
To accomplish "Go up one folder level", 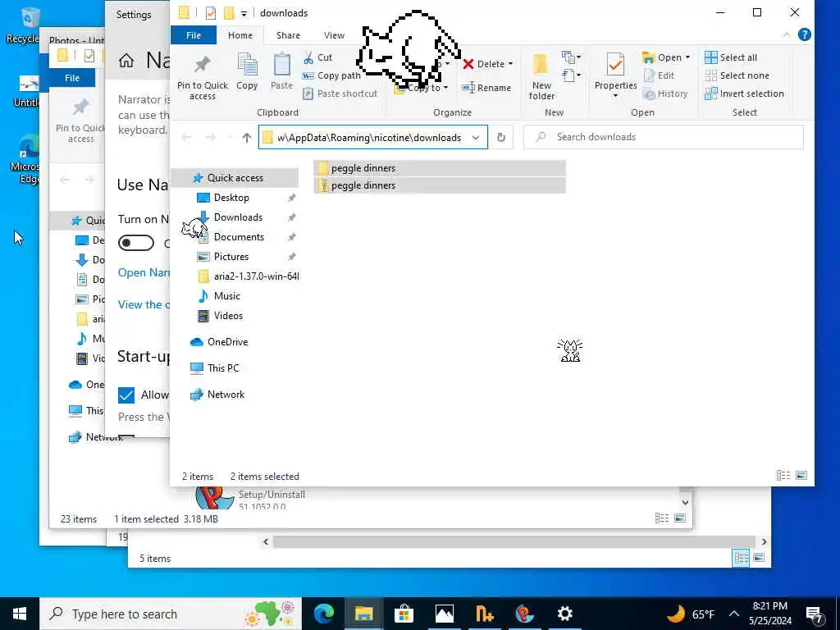I will tap(246, 138).
